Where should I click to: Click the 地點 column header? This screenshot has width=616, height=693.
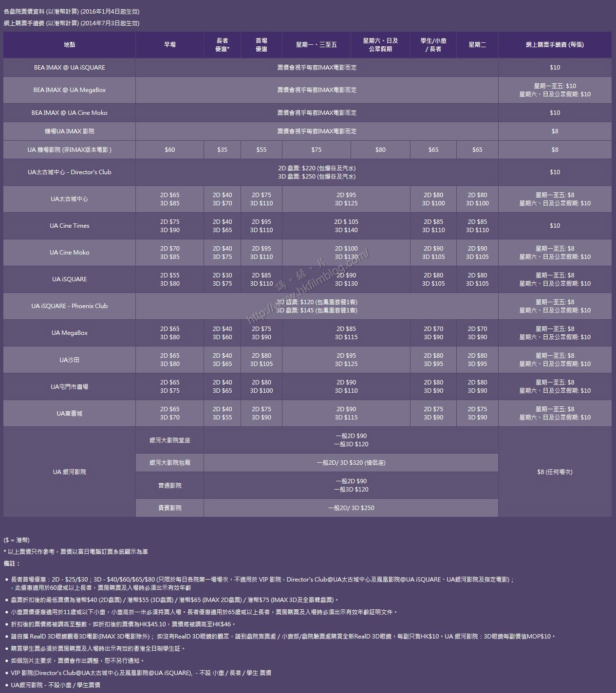tap(69, 44)
